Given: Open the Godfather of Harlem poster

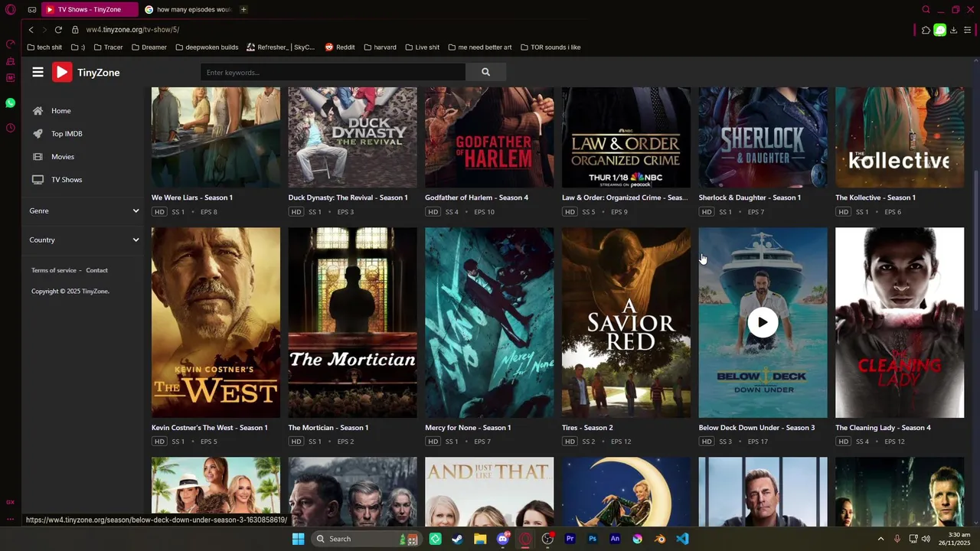Looking at the screenshot, I should pyautogui.click(x=489, y=138).
